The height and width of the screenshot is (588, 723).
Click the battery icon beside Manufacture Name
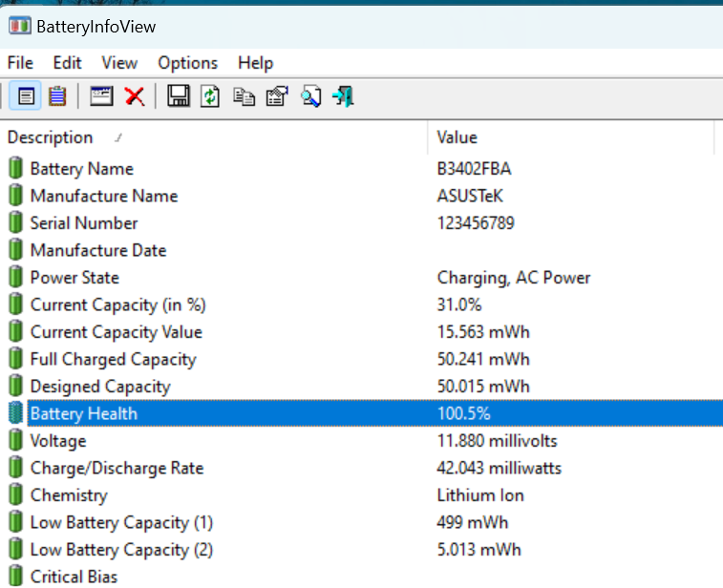(x=15, y=195)
